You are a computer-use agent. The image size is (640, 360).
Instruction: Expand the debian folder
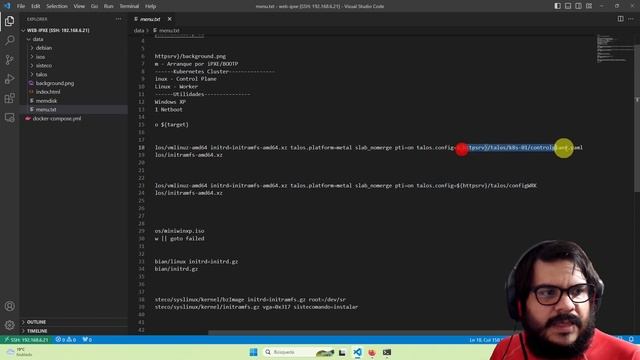(x=32, y=48)
